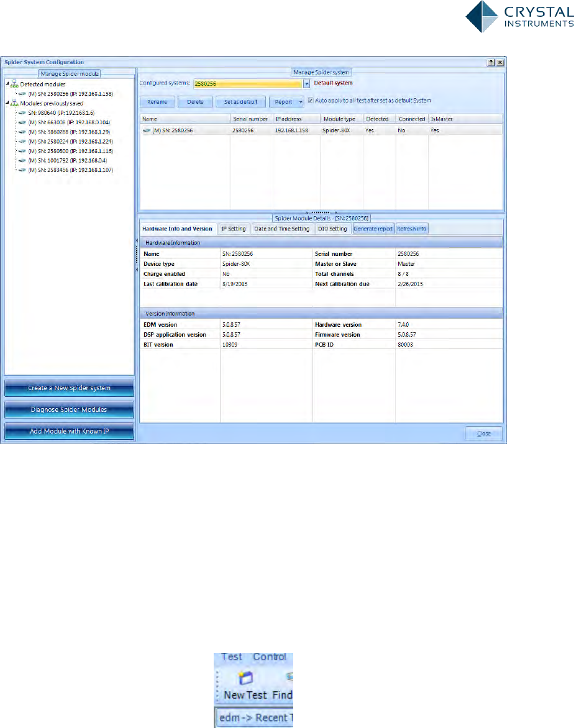Click the BIT version value 10309
Viewport: 574px width, 728px height.
click(x=229, y=345)
